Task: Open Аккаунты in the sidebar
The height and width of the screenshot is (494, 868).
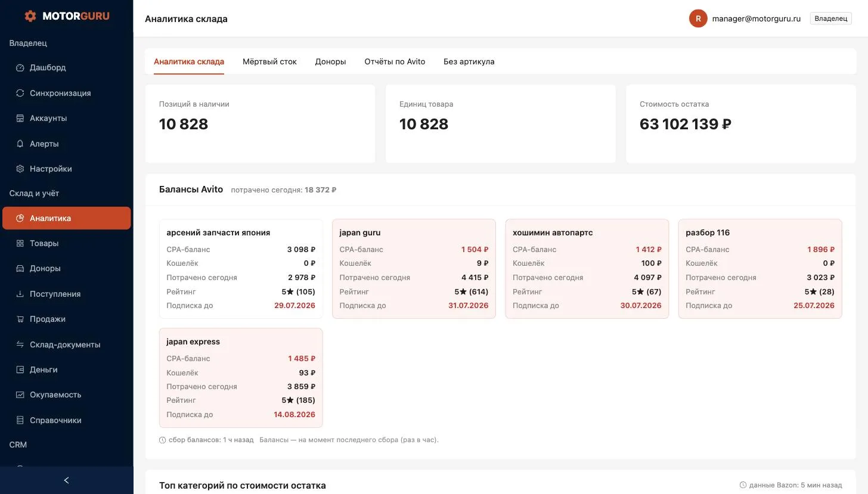Action: tap(67, 118)
